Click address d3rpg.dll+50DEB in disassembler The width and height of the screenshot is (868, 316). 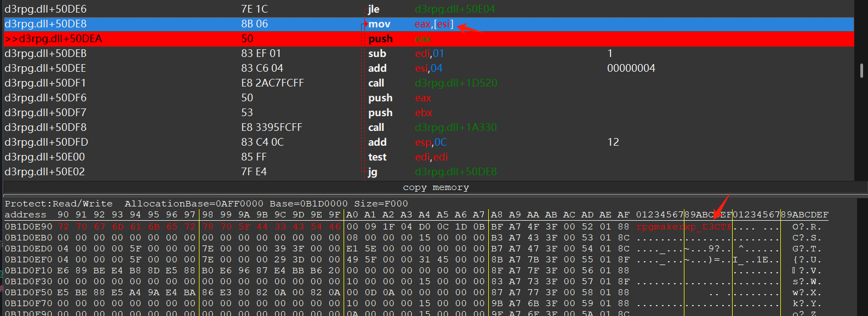click(45, 54)
